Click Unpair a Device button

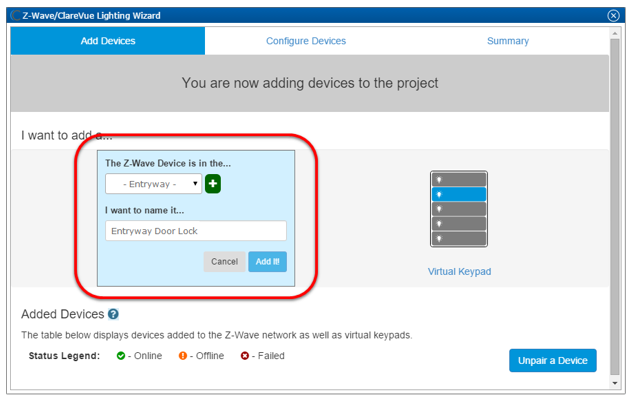553,360
